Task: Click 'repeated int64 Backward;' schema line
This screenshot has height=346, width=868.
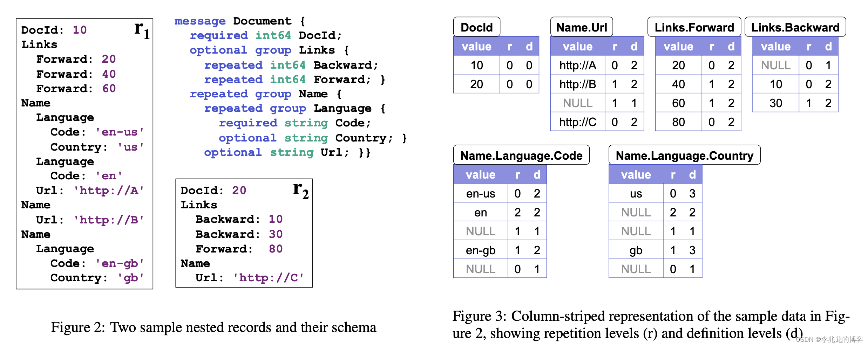Action: point(291,65)
